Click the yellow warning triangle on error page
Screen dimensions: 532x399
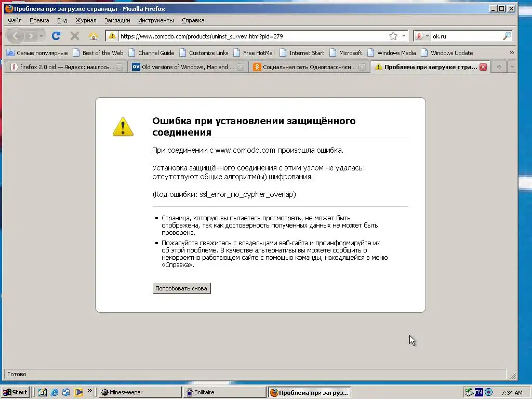[x=123, y=127]
